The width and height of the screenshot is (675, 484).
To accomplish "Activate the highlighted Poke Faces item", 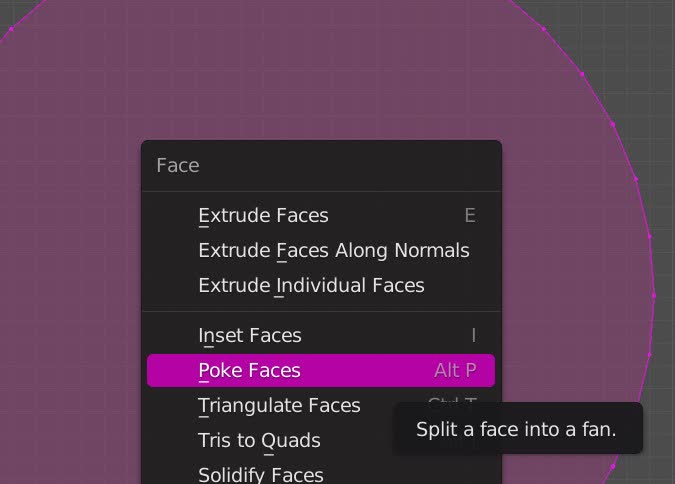I will 250,371.
